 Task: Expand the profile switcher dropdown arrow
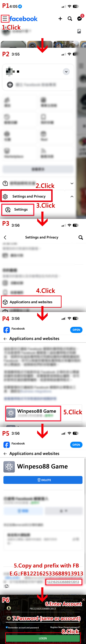pyautogui.click(x=66, y=72)
